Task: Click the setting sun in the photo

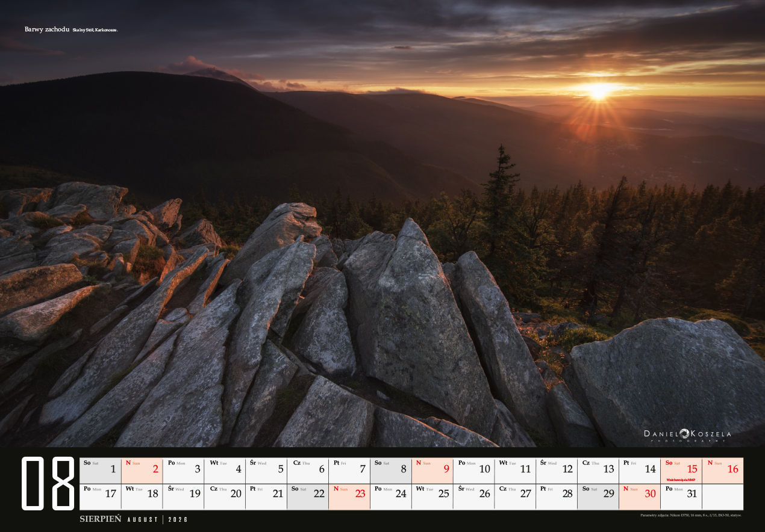Action: (599, 90)
